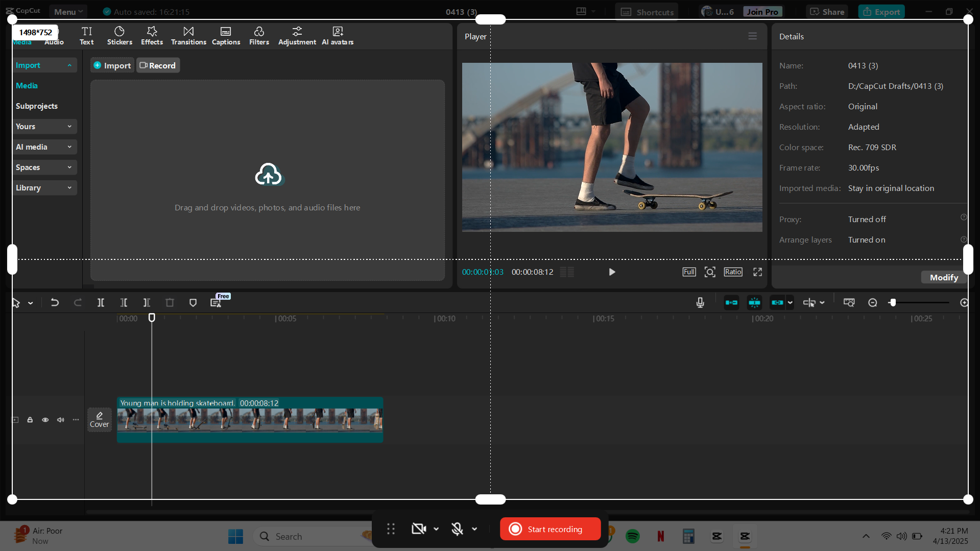Delete the selected clip with trash icon
The image size is (980, 551).
pos(170,302)
